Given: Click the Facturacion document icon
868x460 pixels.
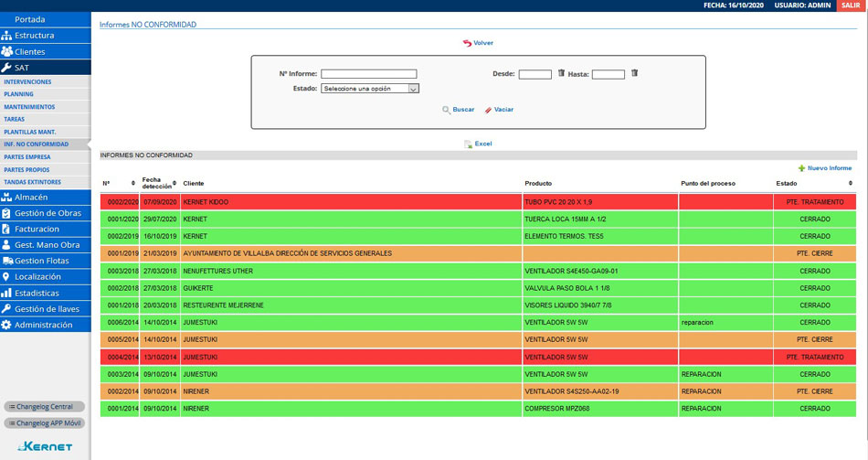Looking at the screenshot, I should [x=6, y=229].
